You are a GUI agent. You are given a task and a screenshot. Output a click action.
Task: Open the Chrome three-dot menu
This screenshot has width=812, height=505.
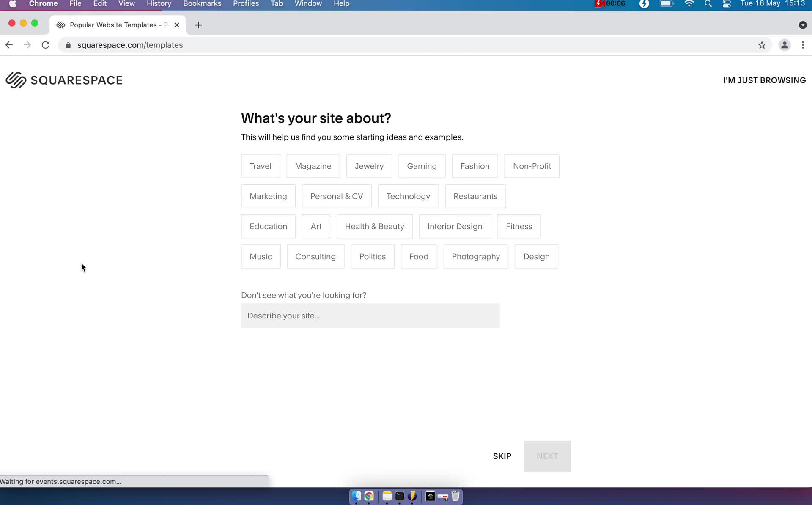(803, 45)
